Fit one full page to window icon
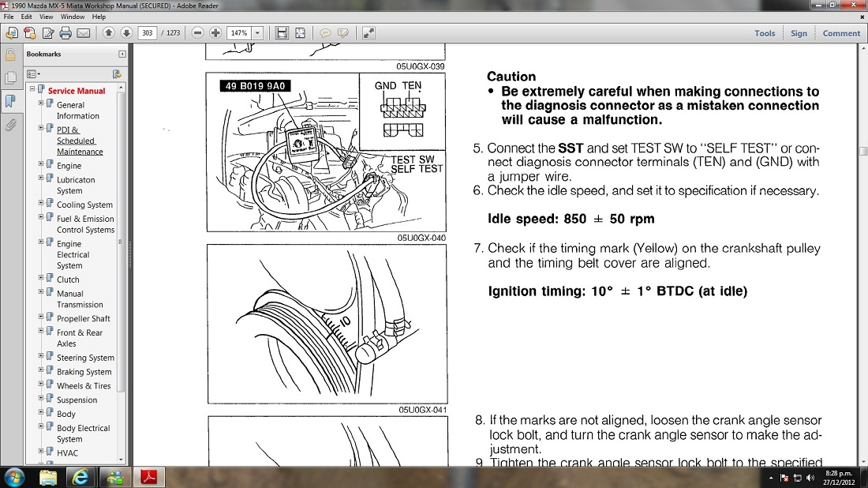This screenshot has height=488, width=868. tap(300, 32)
